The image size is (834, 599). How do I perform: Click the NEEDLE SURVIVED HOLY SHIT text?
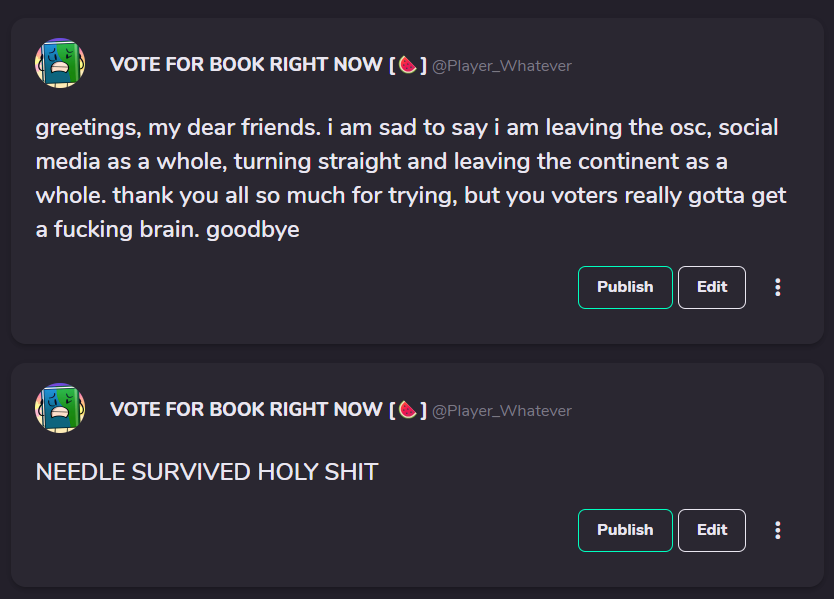point(207,472)
